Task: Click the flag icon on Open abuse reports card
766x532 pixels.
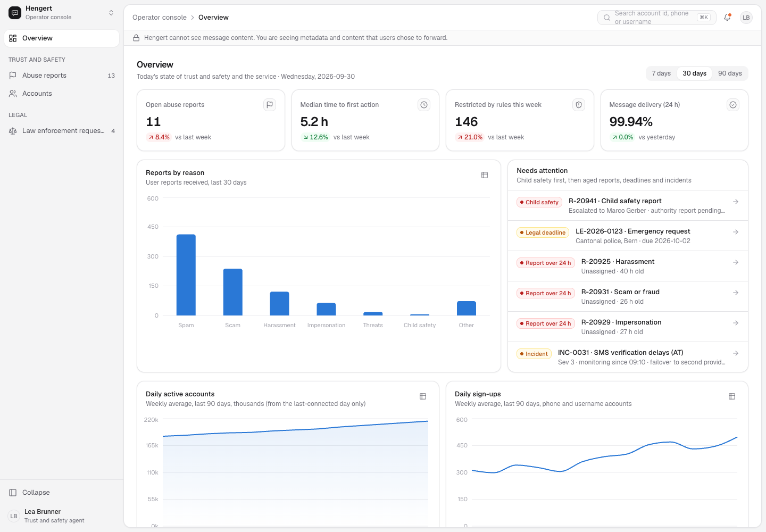Action: tap(270, 105)
